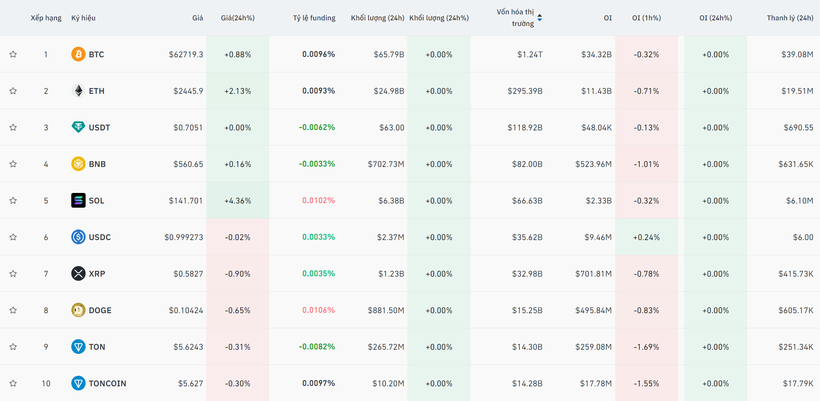
Task: Click the XRP coin icon
Action: [78, 274]
